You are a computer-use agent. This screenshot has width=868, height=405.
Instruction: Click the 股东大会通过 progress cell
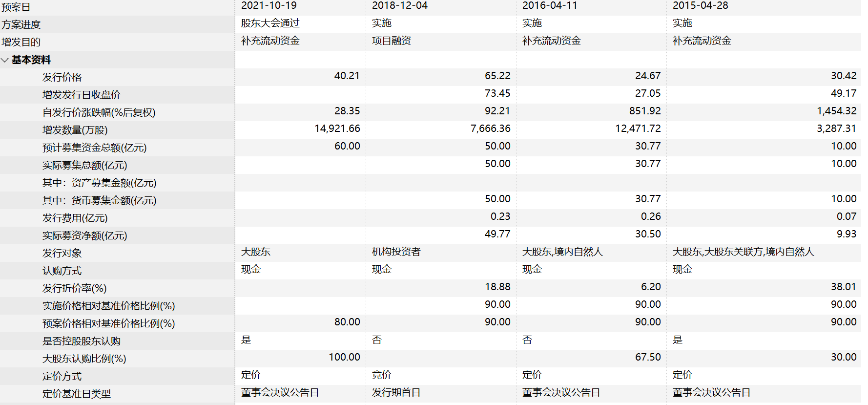point(270,23)
